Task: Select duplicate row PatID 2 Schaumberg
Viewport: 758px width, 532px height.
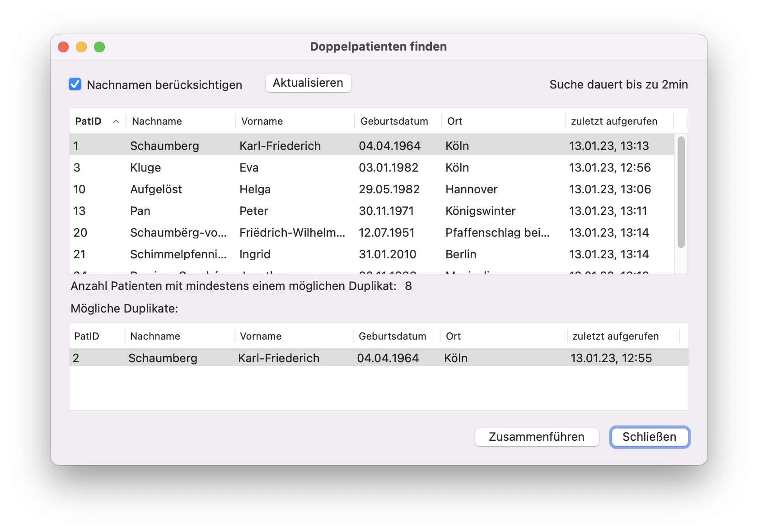Action: [x=379, y=358]
